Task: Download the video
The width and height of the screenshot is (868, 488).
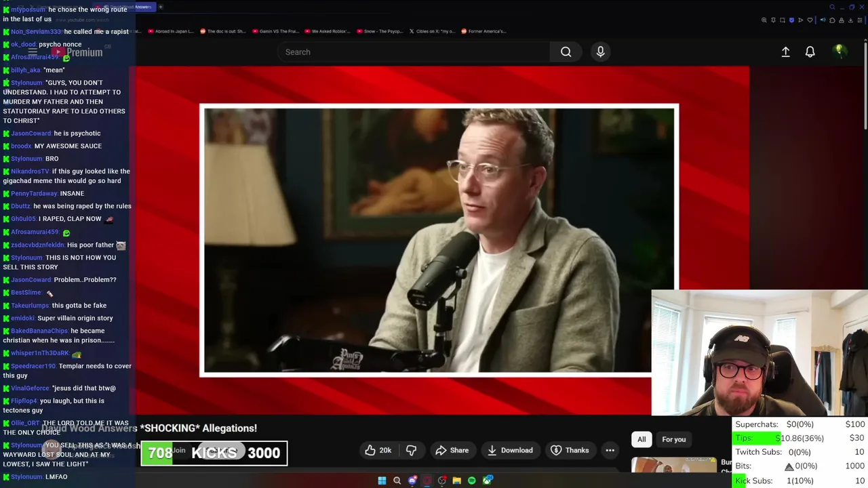Action: 510,450
